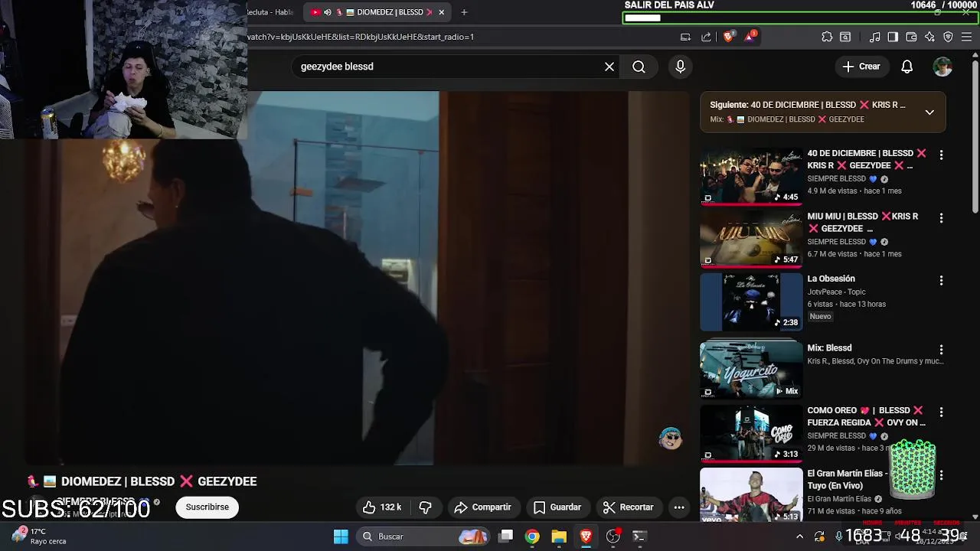Play the MIU MIU video thumbnail
Screen dimensions: 980x551
pos(751,239)
